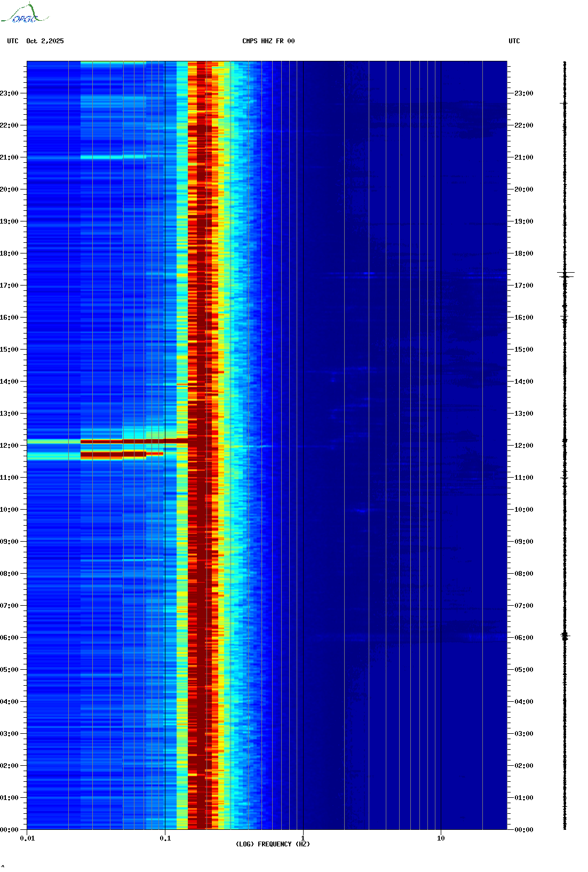The height and width of the screenshot is (872, 588).
Task: Click the left axis 00:00 time label
Action: (x=9, y=830)
